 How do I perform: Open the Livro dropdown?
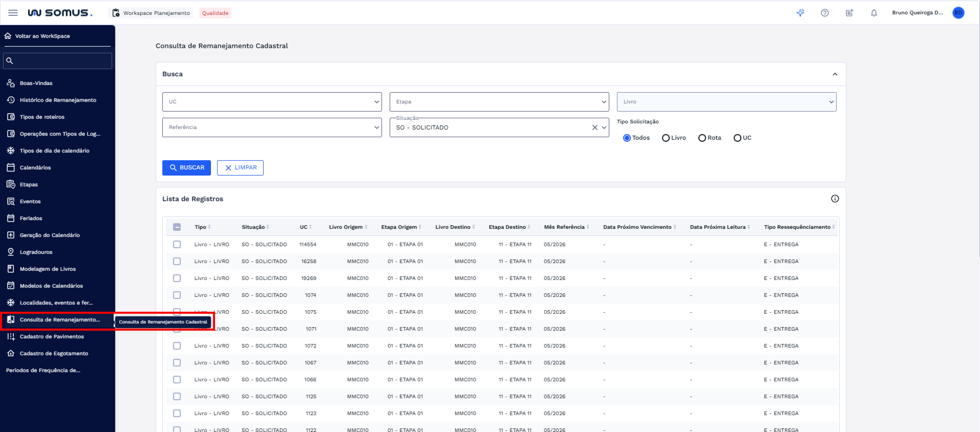coord(726,102)
